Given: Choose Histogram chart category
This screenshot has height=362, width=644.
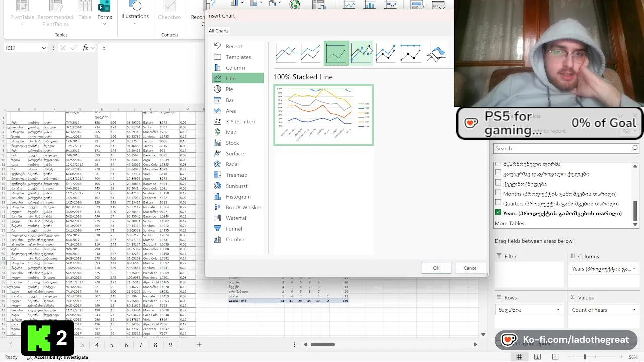Looking at the screenshot, I should [x=238, y=197].
